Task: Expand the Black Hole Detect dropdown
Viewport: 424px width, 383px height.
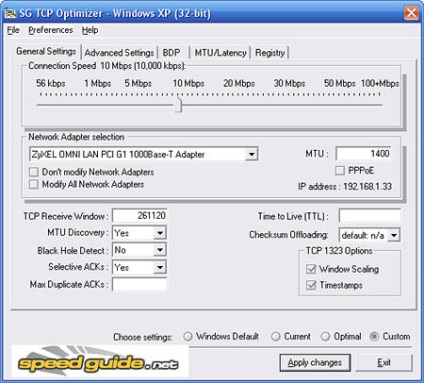Action: click(160, 250)
